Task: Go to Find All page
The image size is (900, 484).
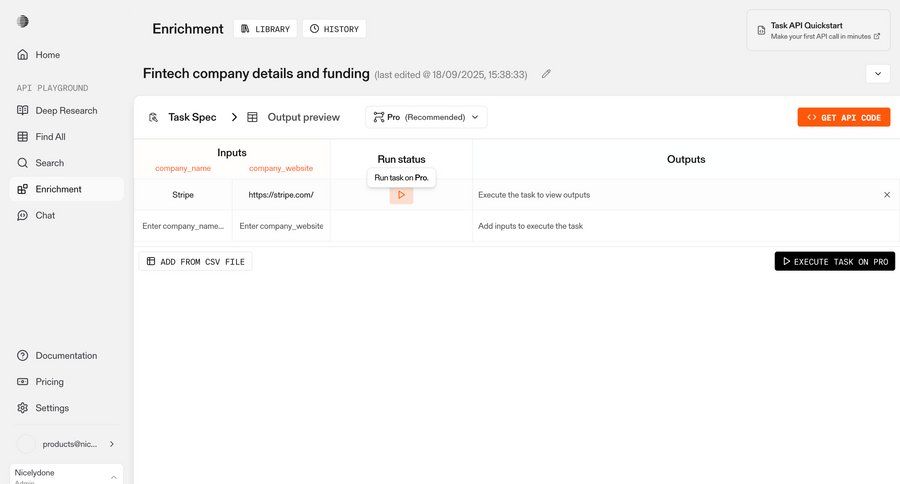Action: click(50, 137)
